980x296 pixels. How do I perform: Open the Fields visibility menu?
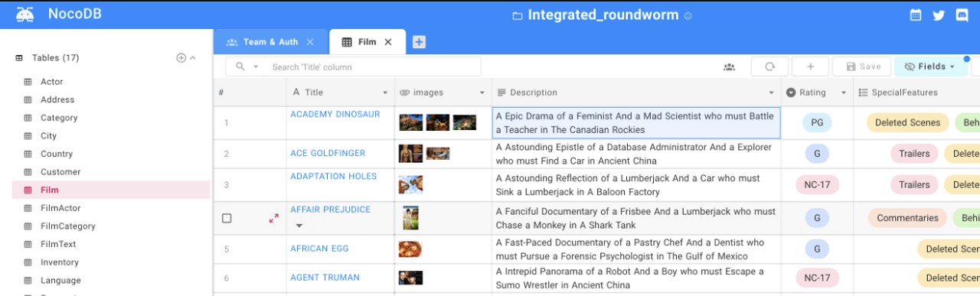pyautogui.click(x=929, y=67)
